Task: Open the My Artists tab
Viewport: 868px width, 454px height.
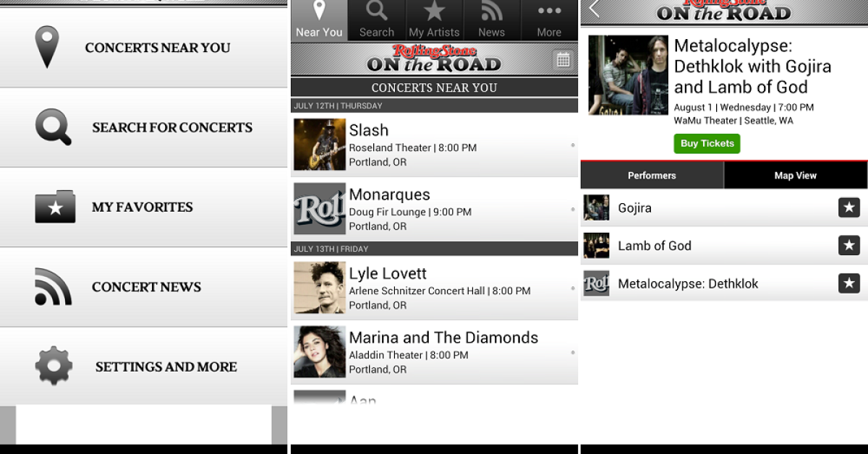Action: click(434, 20)
